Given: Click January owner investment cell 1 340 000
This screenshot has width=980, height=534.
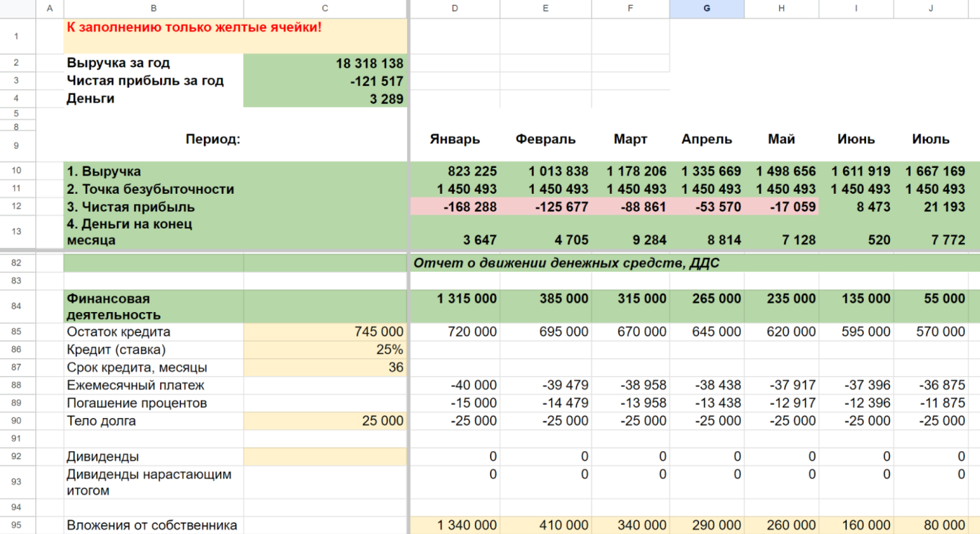Looking at the screenshot, I should pos(454,525).
